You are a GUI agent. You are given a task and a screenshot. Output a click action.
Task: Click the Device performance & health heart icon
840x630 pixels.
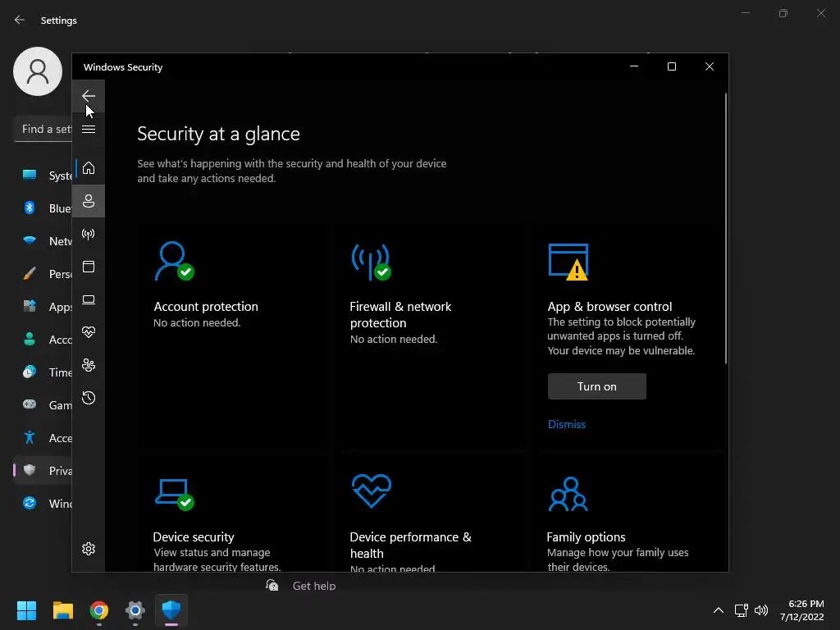(x=372, y=491)
